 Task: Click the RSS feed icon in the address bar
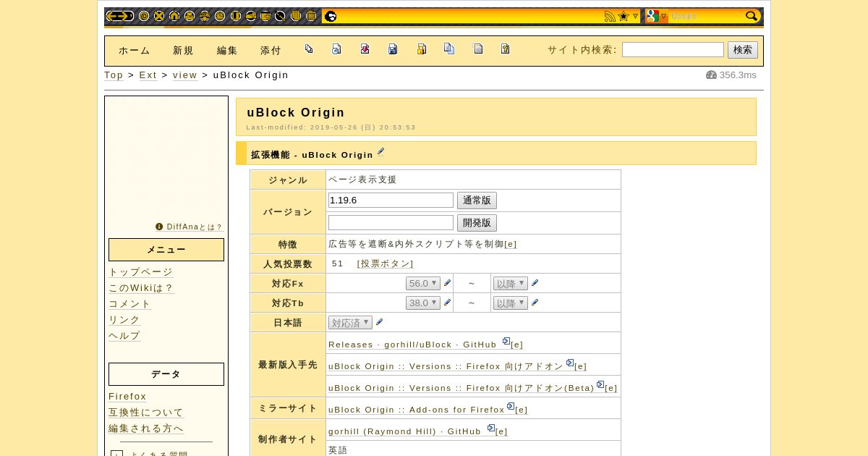(x=610, y=16)
